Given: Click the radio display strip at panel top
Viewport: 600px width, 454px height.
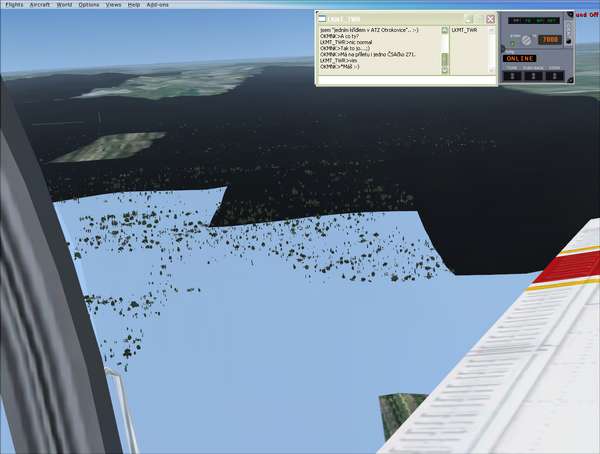Looking at the screenshot, I should click(x=533, y=20).
